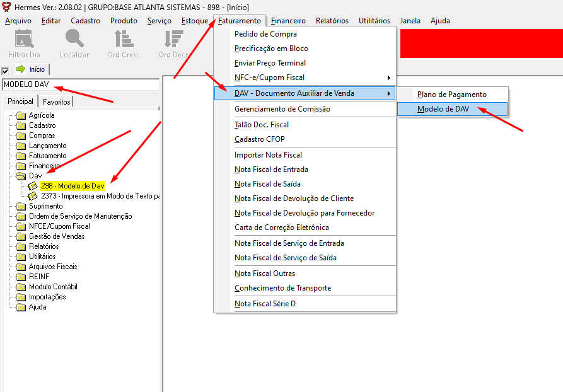
Task: Choose Importar Nota Fiscal menu entry
Action: coord(305,155)
